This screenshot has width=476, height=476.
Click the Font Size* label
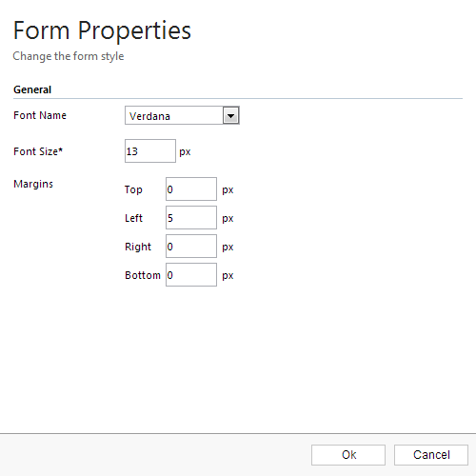38,151
